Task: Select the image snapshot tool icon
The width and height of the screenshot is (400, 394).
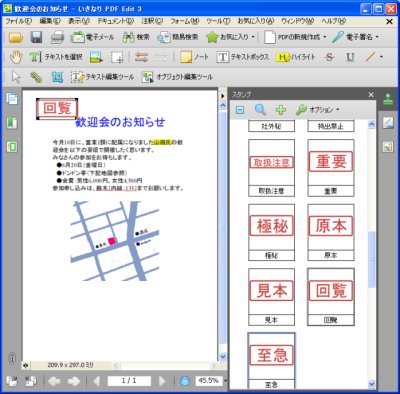Action: tap(96, 57)
